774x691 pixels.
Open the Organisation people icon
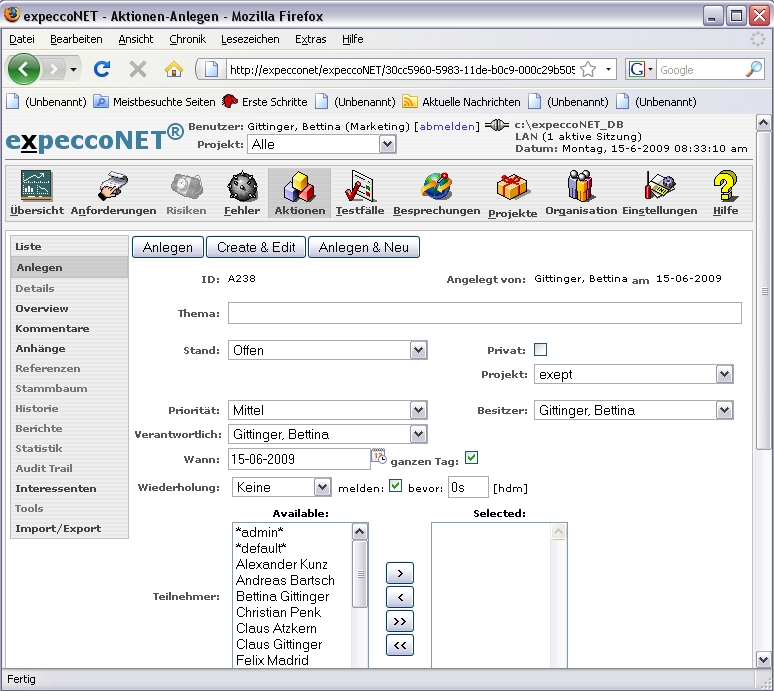click(581, 187)
